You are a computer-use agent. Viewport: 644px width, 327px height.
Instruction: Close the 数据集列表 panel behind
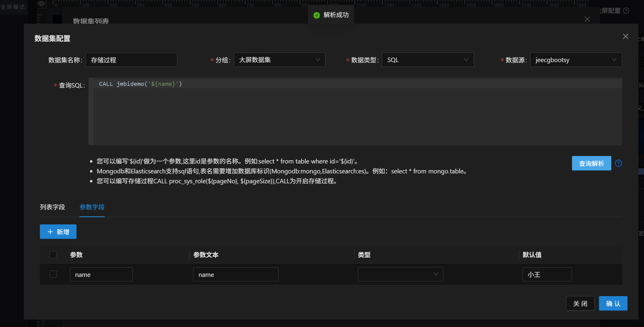pyautogui.click(x=587, y=19)
